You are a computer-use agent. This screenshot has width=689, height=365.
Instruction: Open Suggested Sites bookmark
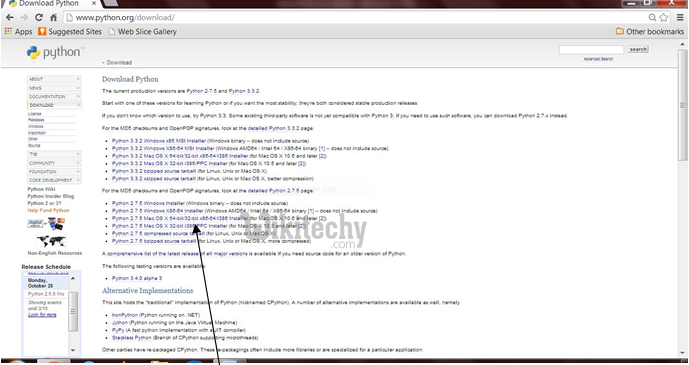pos(70,32)
